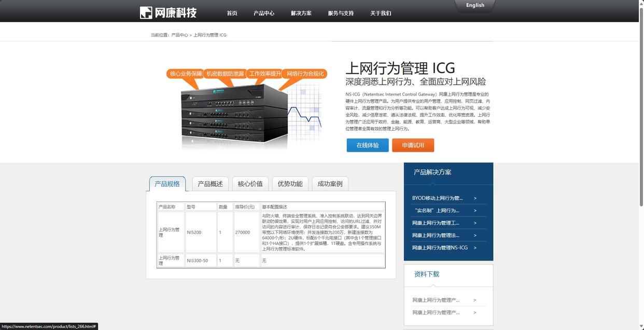Click arrow beside first download item
Image resolution: width=644 pixels, height=330 pixels.
tap(474, 300)
